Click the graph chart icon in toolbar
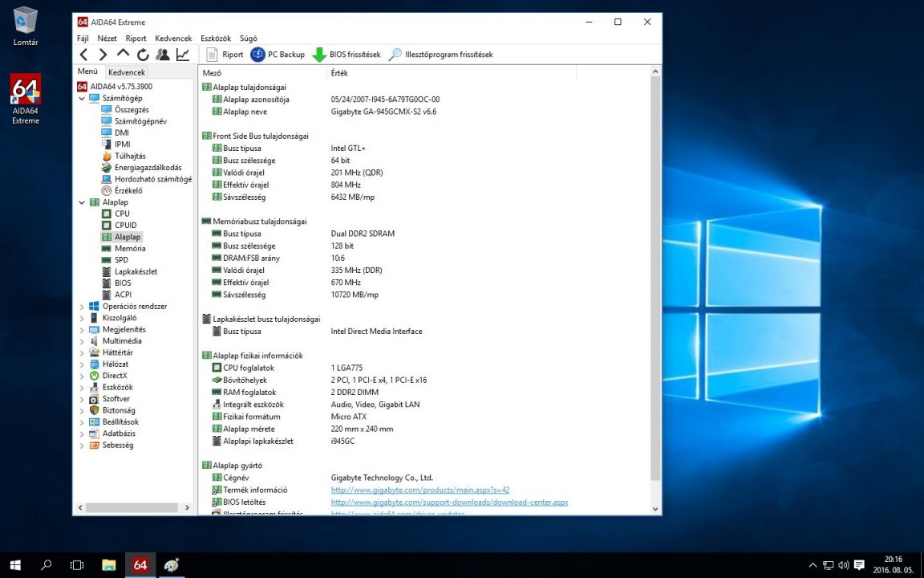The height and width of the screenshot is (578, 924). 183,55
